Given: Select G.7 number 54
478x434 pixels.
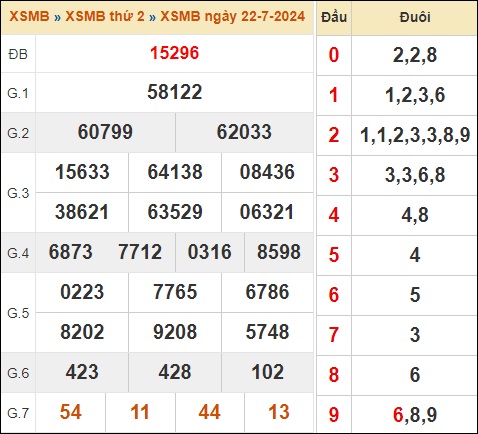Looking at the screenshot, I should pos(71,412).
